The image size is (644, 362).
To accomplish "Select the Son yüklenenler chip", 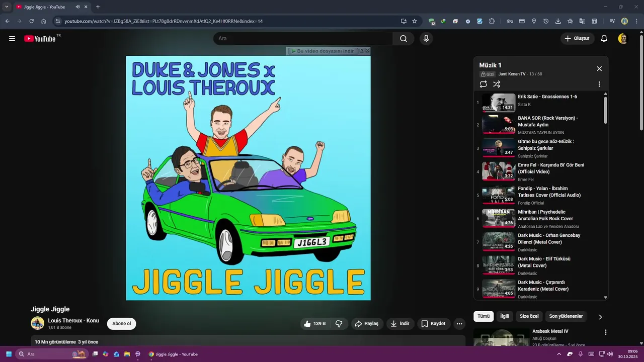I will (566, 316).
